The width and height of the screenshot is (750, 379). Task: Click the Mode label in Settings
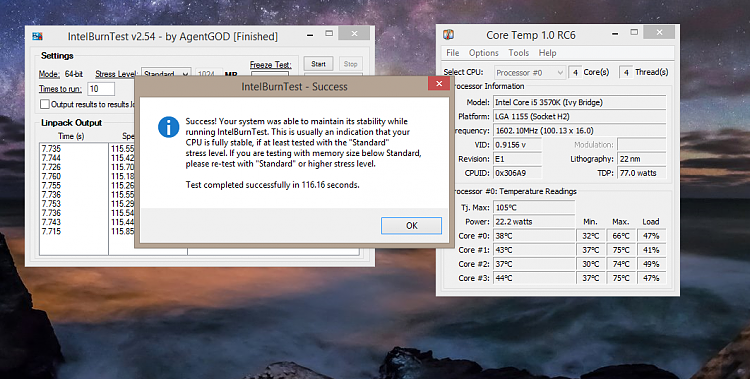click(x=49, y=74)
